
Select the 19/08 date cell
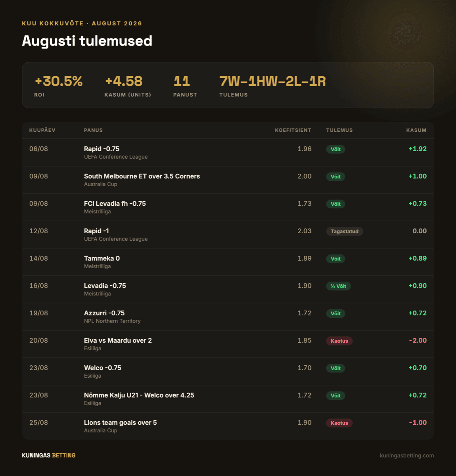point(38,313)
